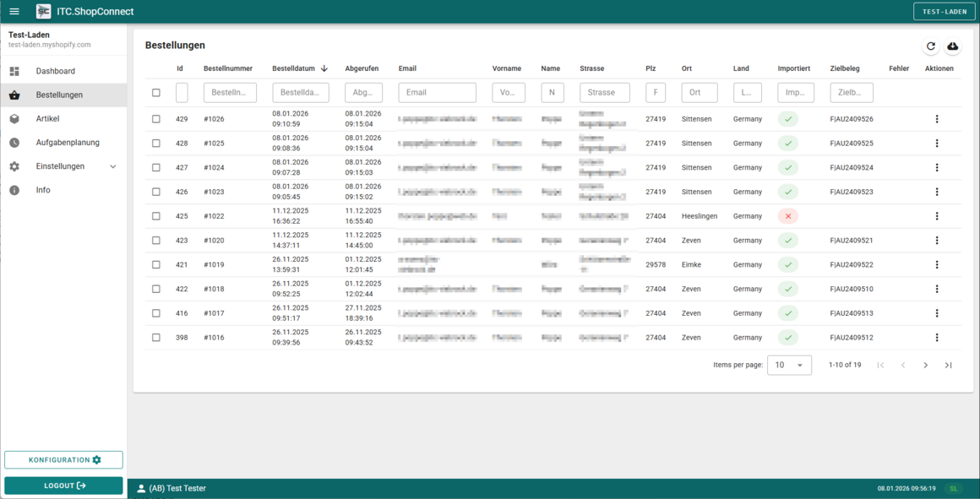Open the hamburger navigation menu
980x499 pixels.
tap(14, 12)
